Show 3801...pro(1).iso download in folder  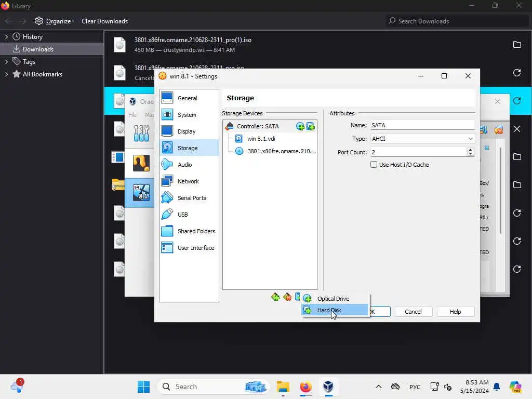(x=517, y=45)
